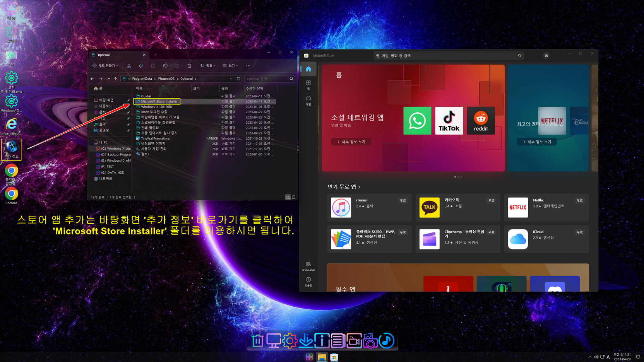Image resolution: width=644 pixels, height=362 pixels.
Task: Switch Explorer to large icons view via status bar icon
Action: [x=294, y=197]
